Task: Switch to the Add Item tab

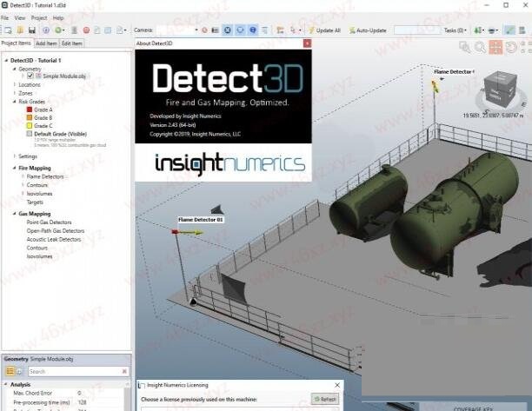Action: click(46, 43)
